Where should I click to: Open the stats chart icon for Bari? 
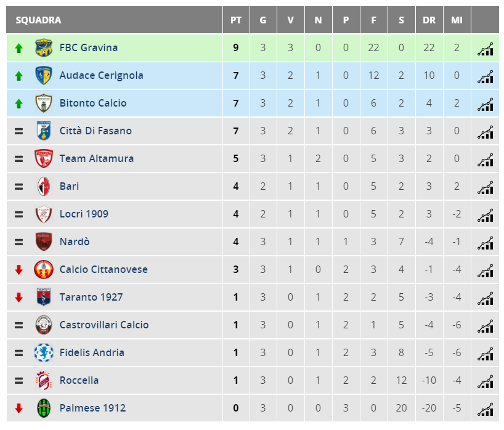pyautogui.click(x=485, y=188)
